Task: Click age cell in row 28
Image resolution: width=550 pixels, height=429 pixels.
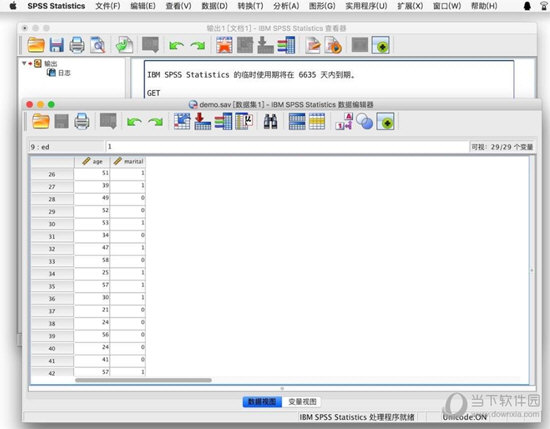Action: [x=92, y=198]
